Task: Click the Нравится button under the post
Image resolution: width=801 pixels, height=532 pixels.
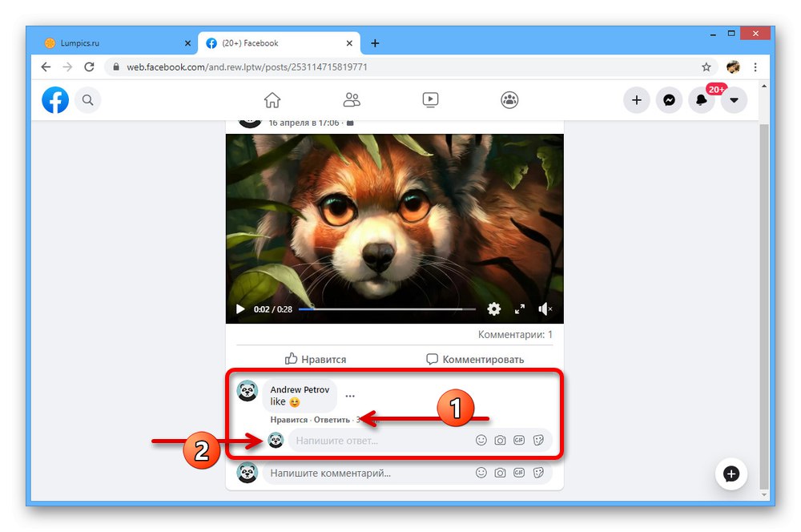Action: 315,359
